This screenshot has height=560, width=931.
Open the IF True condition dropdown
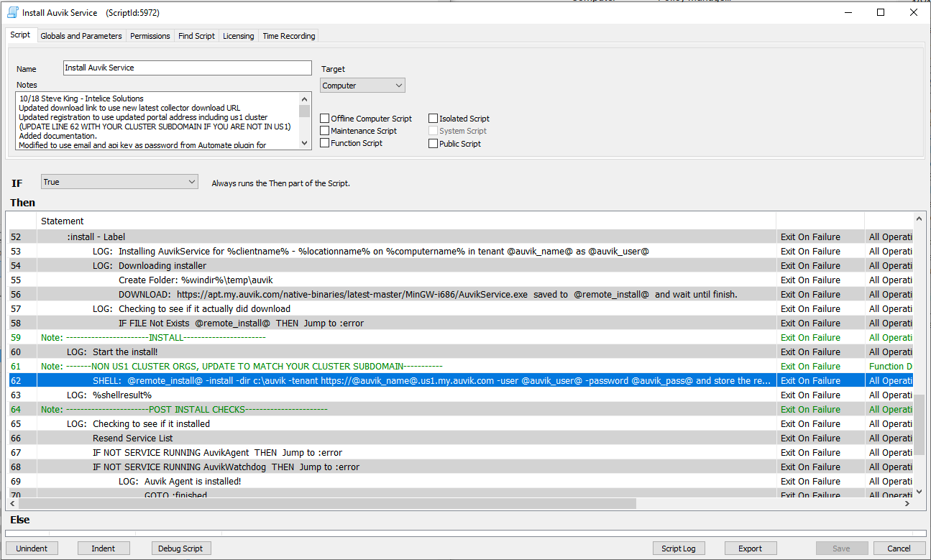coord(119,182)
